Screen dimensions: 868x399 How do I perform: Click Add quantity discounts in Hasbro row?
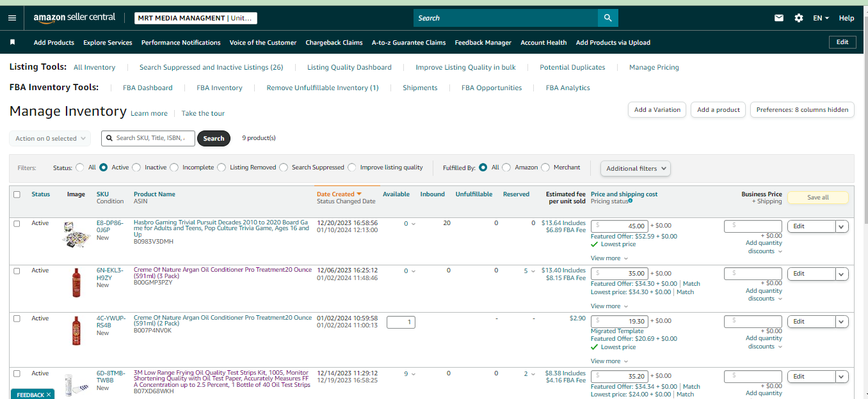[x=764, y=247]
